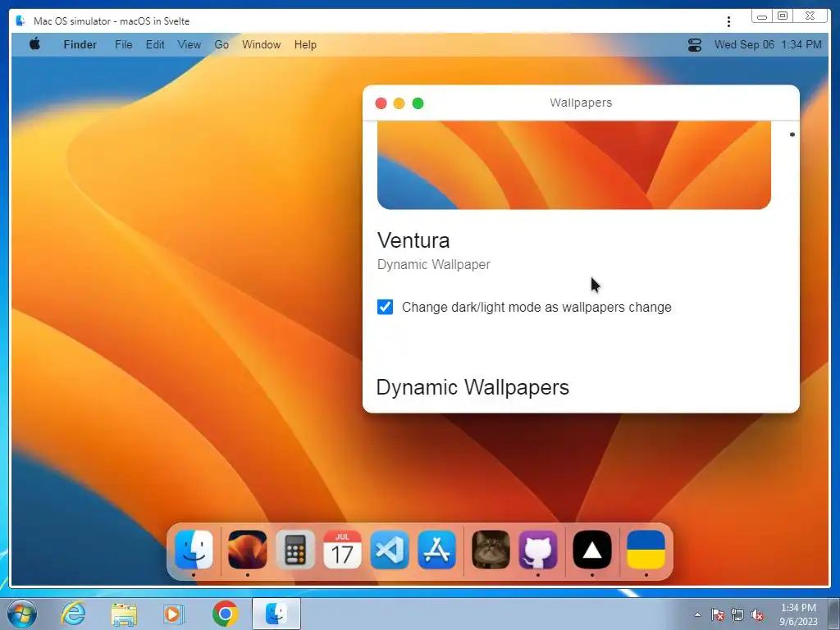Close the Wallpapers window with red button

pyautogui.click(x=381, y=103)
